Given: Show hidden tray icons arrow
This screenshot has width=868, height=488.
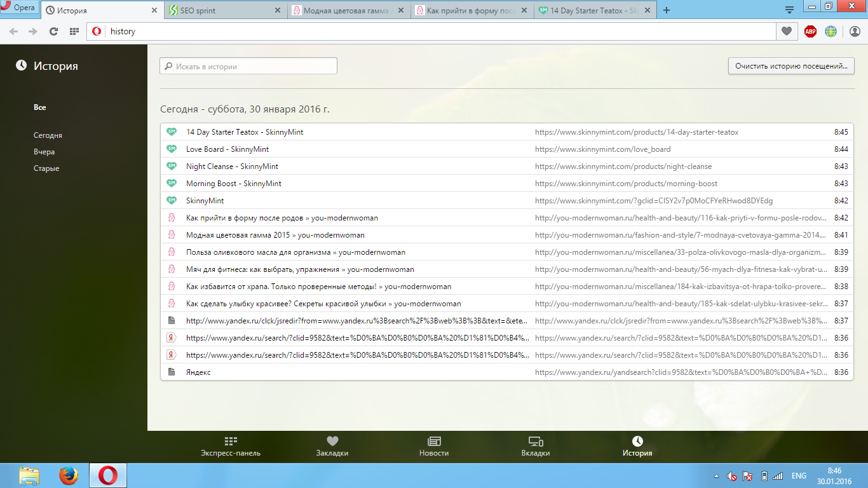Looking at the screenshot, I should [717, 475].
